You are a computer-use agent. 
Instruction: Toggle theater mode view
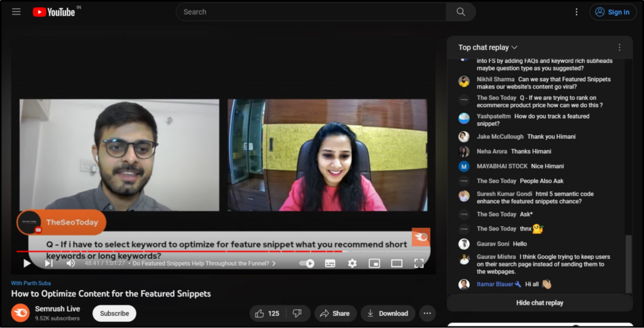tap(396, 263)
